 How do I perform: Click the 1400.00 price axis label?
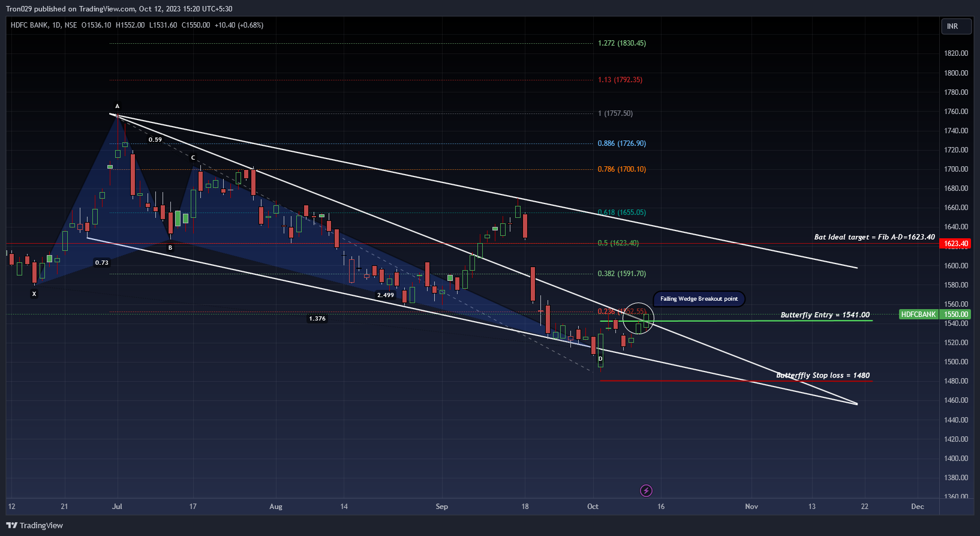coord(956,459)
